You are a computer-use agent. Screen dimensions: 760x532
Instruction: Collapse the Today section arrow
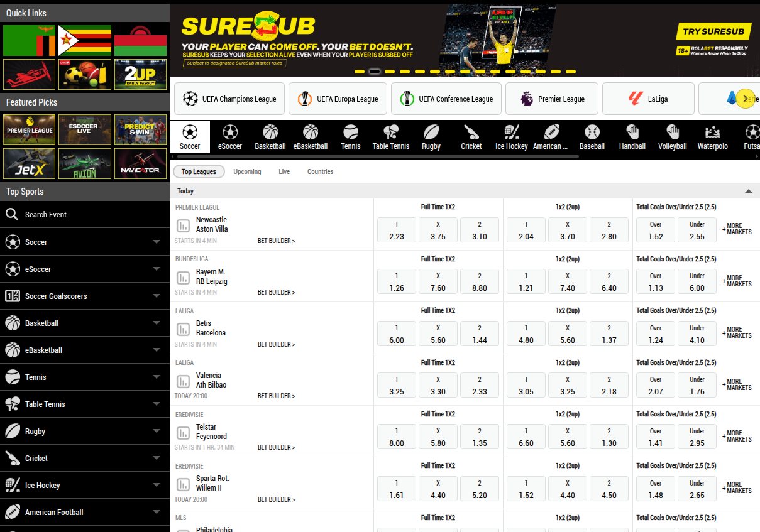[748, 191]
